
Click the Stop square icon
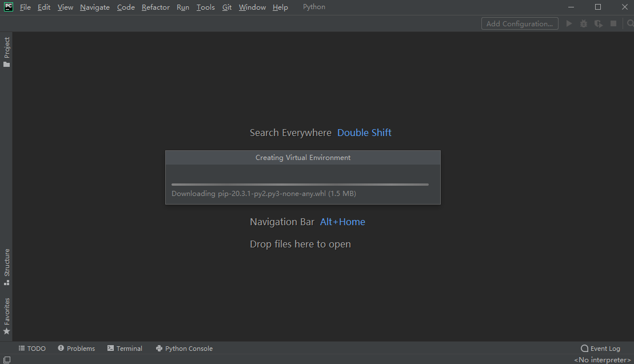coord(613,23)
